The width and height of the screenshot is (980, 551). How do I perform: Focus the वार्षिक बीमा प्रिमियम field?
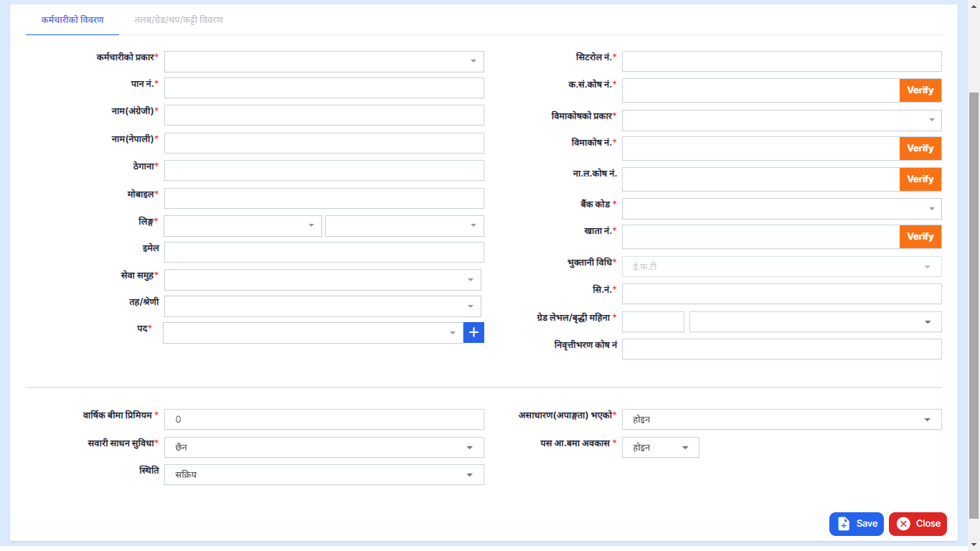[x=324, y=420]
